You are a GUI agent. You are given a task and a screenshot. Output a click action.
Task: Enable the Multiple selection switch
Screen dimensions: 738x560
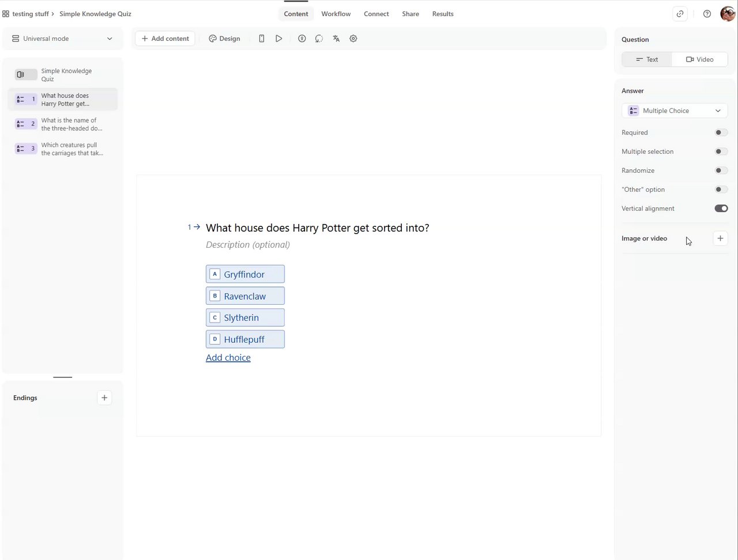coord(721,152)
